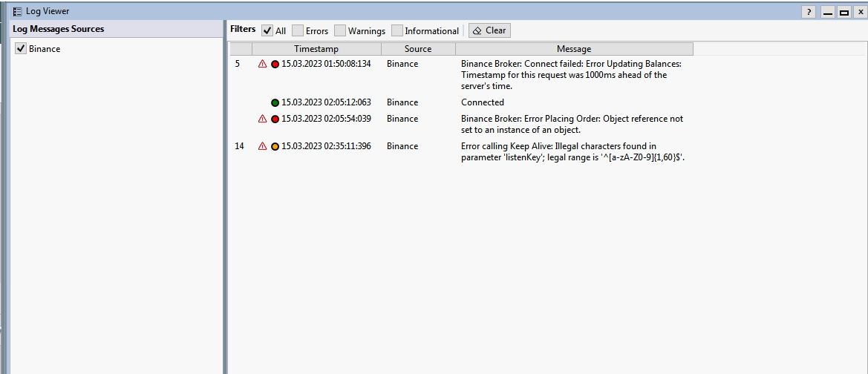Enable the Errors filter checkbox
Image resolution: width=868 pixels, height=374 pixels.
click(x=298, y=30)
